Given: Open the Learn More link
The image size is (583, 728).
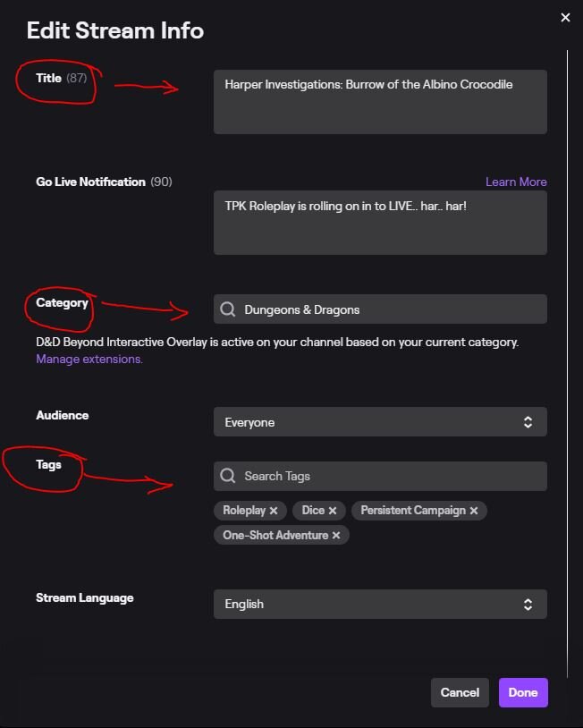Looking at the screenshot, I should click(516, 182).
